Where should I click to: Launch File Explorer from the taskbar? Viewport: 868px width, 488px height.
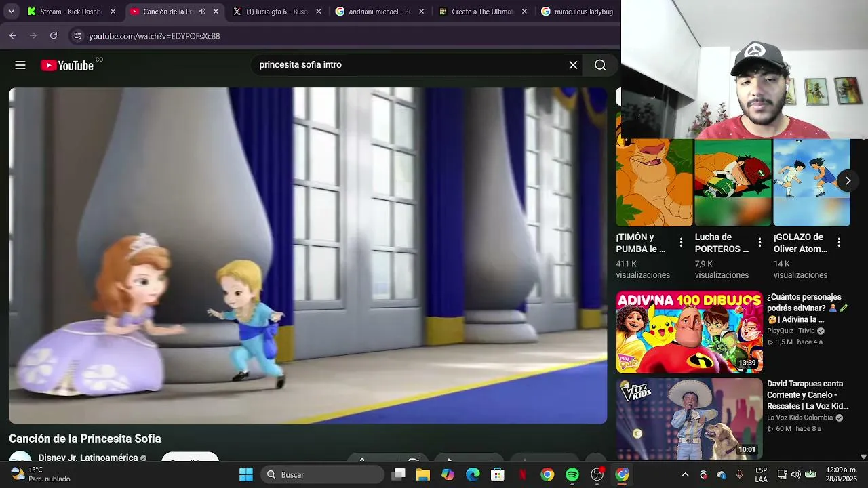click(423, 474)
